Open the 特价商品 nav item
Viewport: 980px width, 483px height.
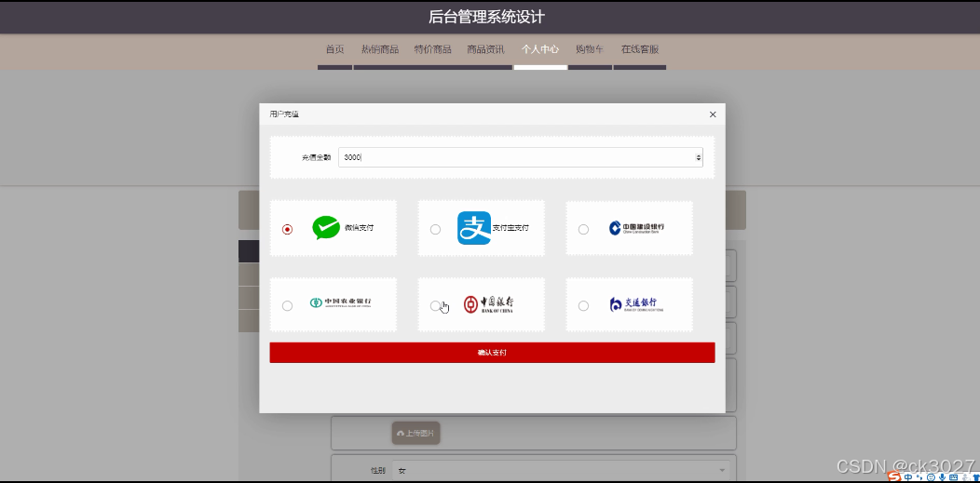[432, 49]
